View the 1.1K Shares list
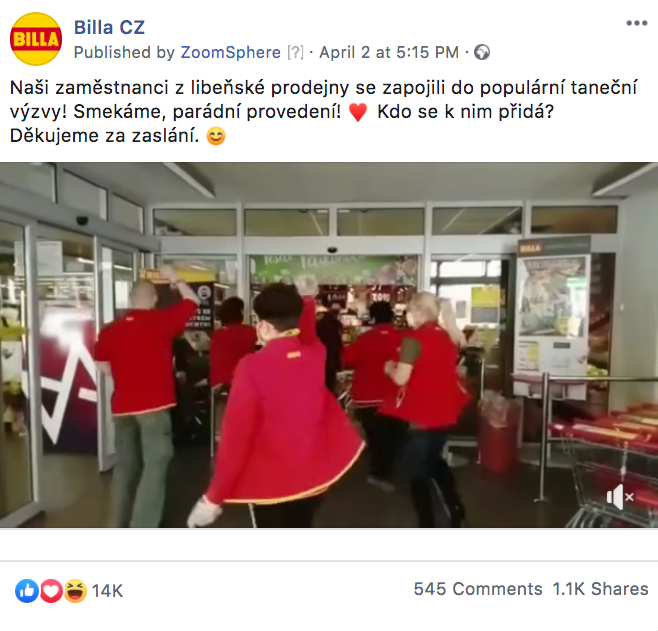This screenshot has width=658, height=631. pyautogui.click(x=601, y=589)
